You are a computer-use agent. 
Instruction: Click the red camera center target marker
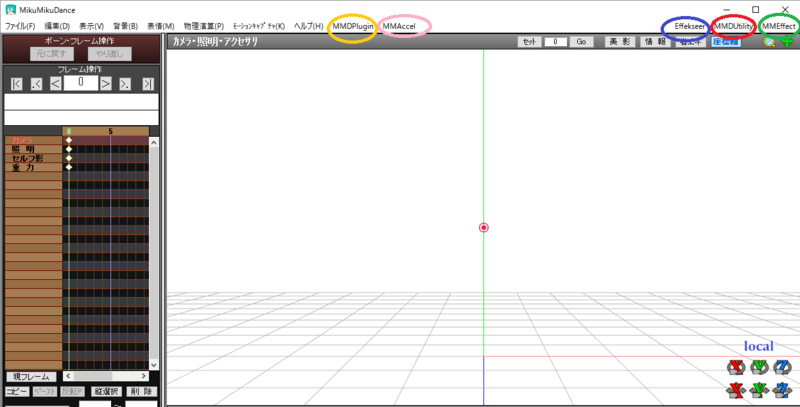pyautogui.click(x=484, y=227)
